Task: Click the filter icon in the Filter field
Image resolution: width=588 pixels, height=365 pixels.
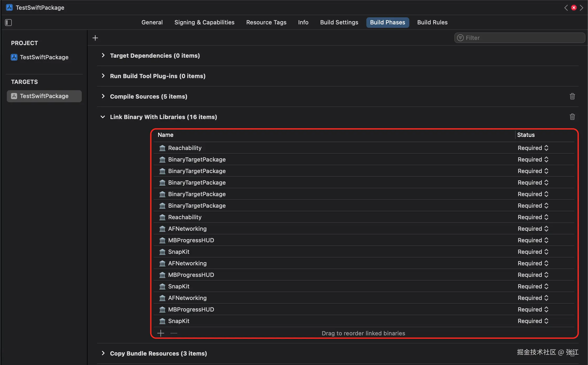Action: [460, 38]
